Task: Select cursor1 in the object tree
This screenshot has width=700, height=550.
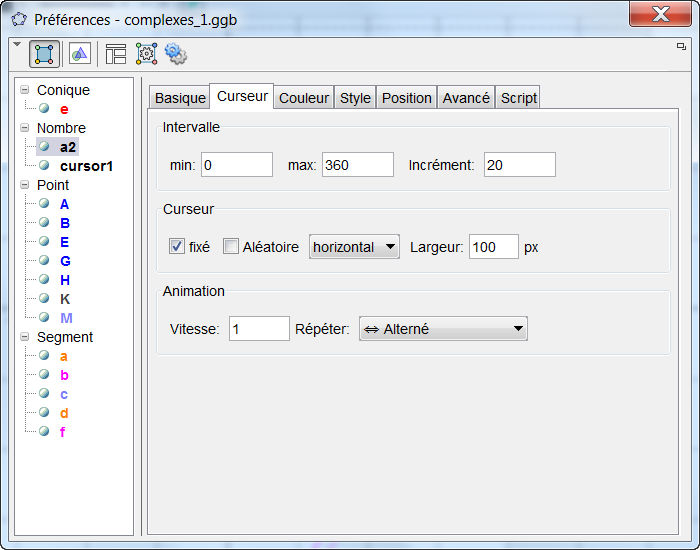Action: click(x=86, y=166)
